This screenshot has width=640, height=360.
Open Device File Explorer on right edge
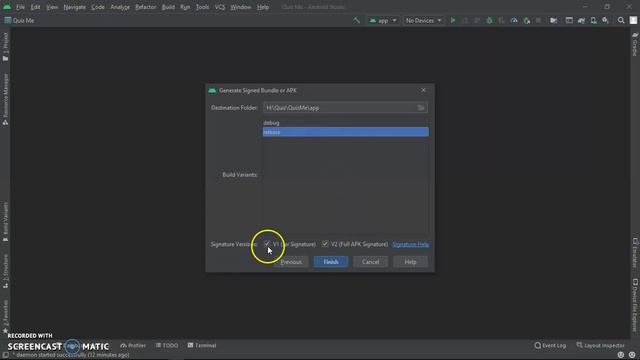click(x=635, y=305)
